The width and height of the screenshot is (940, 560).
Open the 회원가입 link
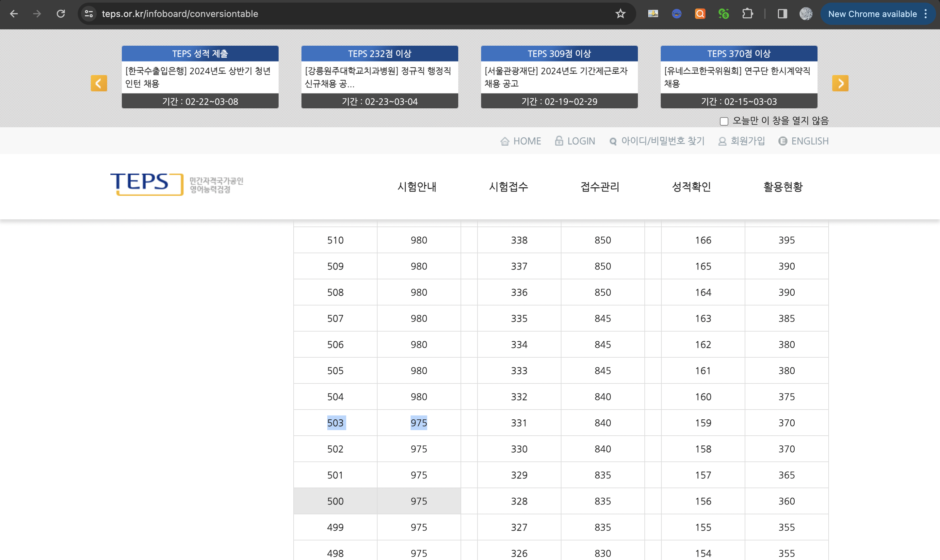pos(741,141)
